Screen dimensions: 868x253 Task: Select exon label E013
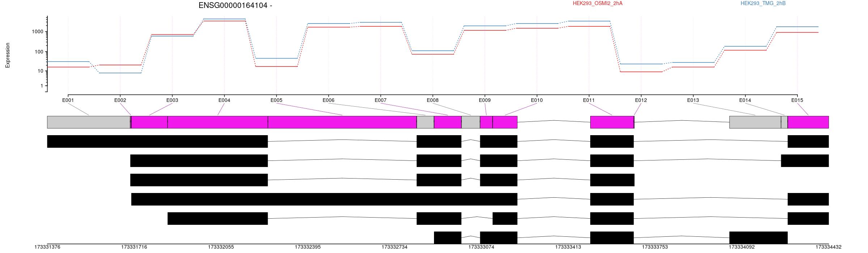(693, 100)
